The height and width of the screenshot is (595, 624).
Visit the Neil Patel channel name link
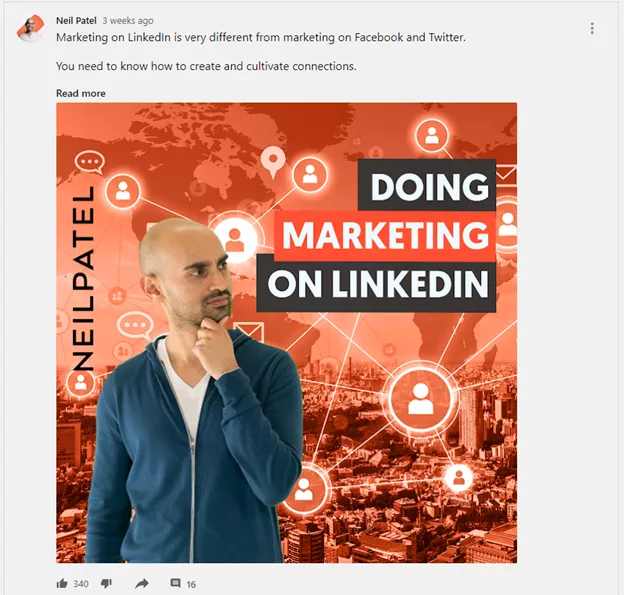(x=76, y=20)
